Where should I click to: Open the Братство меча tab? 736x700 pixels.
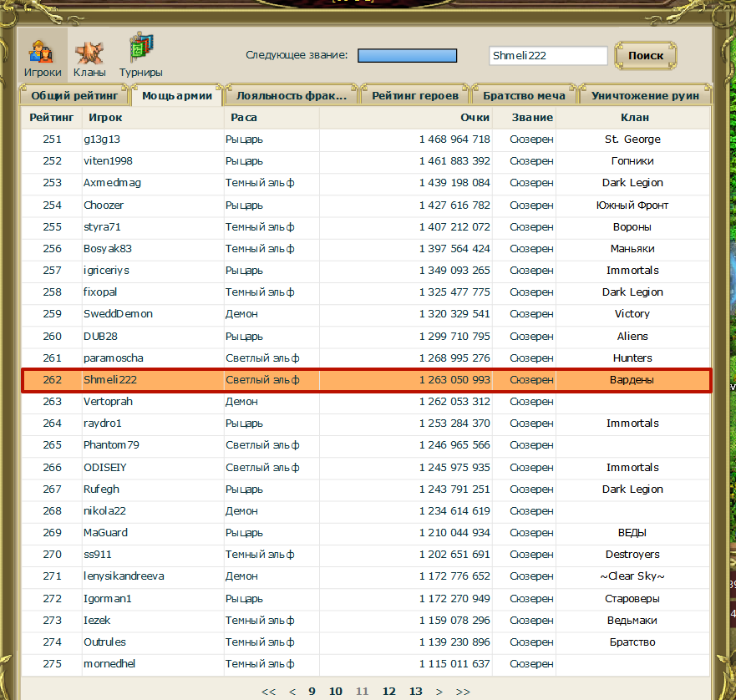(525, 95)
